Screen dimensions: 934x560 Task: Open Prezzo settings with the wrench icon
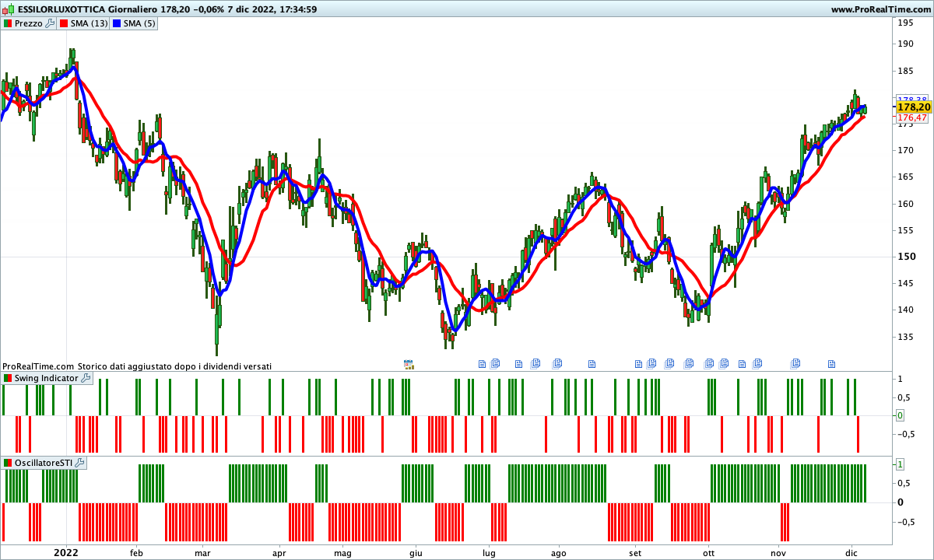click(x=51, y=23)
